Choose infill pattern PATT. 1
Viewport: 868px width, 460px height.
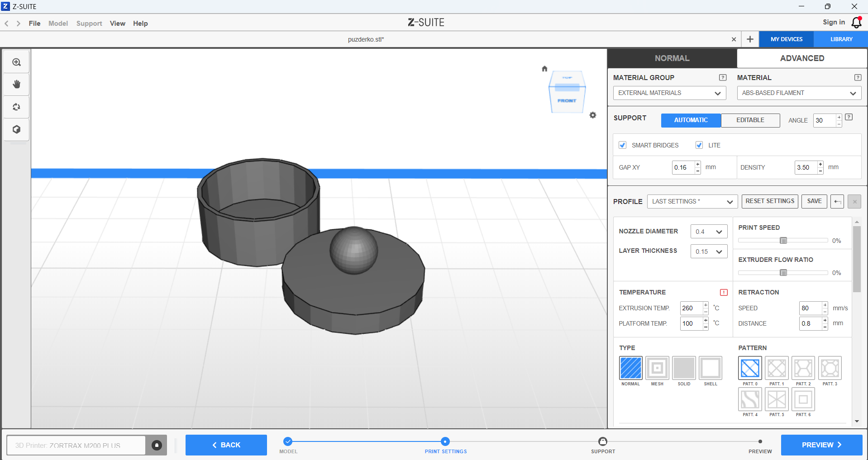coord(777,368)
